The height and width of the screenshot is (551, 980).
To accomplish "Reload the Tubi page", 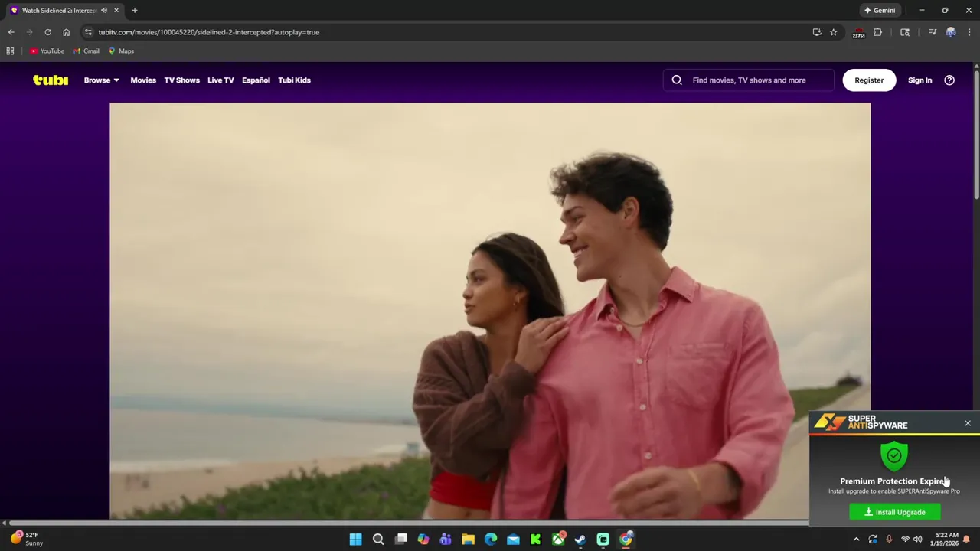I will pyautogui.click(x=47, y=32).
